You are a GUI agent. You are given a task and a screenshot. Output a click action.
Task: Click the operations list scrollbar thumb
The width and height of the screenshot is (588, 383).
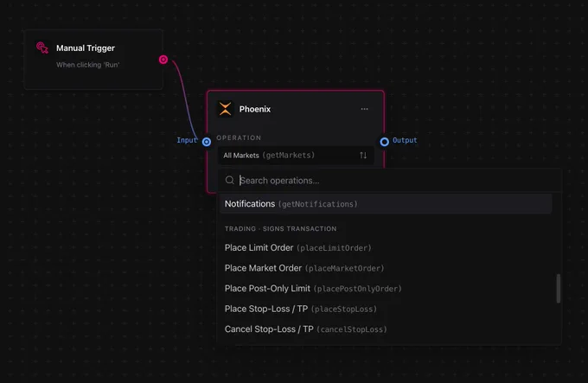(559, 288)
